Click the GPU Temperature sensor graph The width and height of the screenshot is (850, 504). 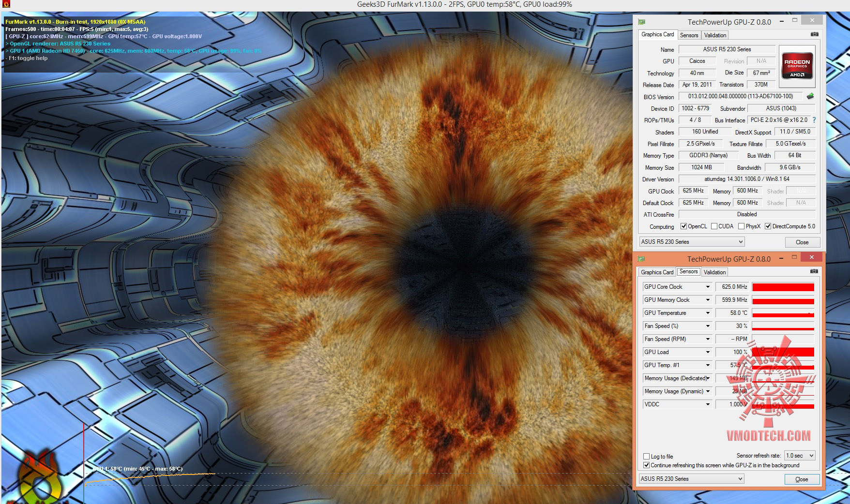(x=783, y=313)
